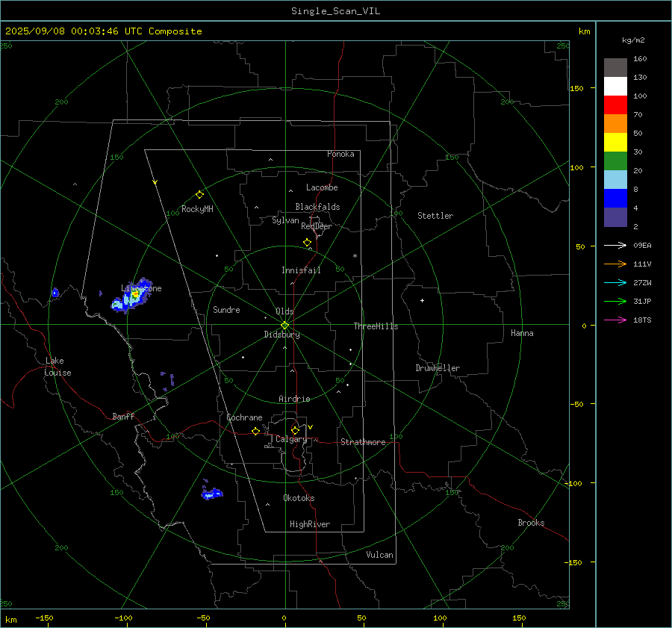Click the Brooks label
The width and height of the screenshot is (672, 628).
[x=531, y=523]
